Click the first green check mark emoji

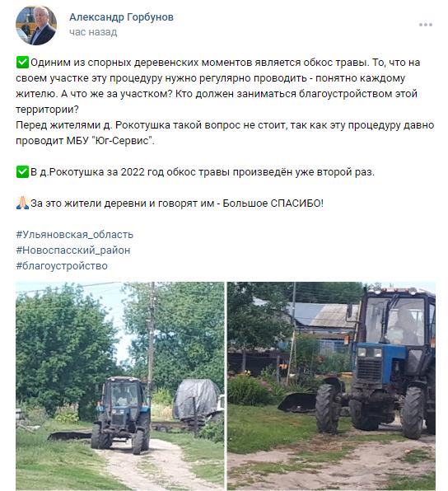[22, 63]
